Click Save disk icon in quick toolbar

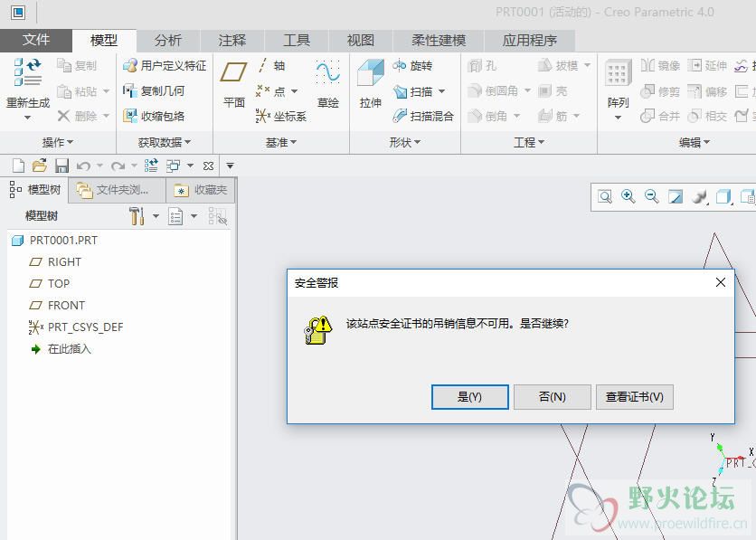pos(61,166)
